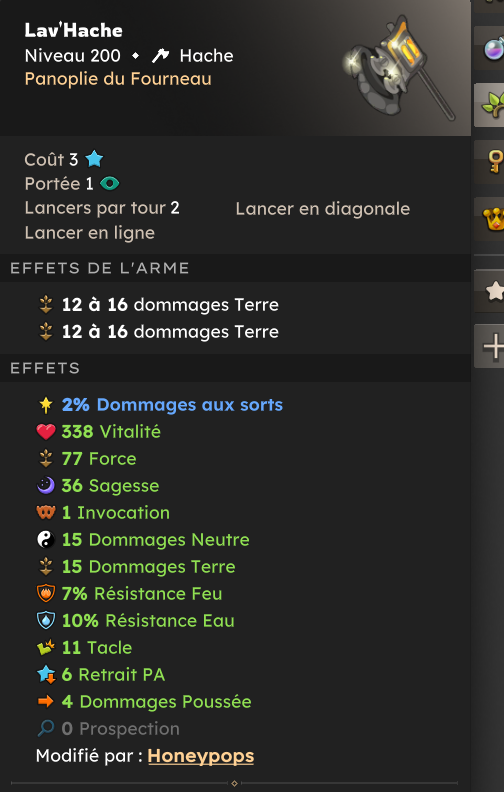Click the yin-yang Dommages Neutre icon
The image size is (504, 792).
coord(45,539)
